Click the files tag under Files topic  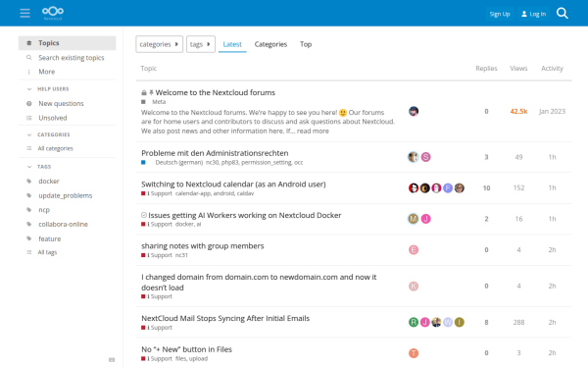coord(180,358)
